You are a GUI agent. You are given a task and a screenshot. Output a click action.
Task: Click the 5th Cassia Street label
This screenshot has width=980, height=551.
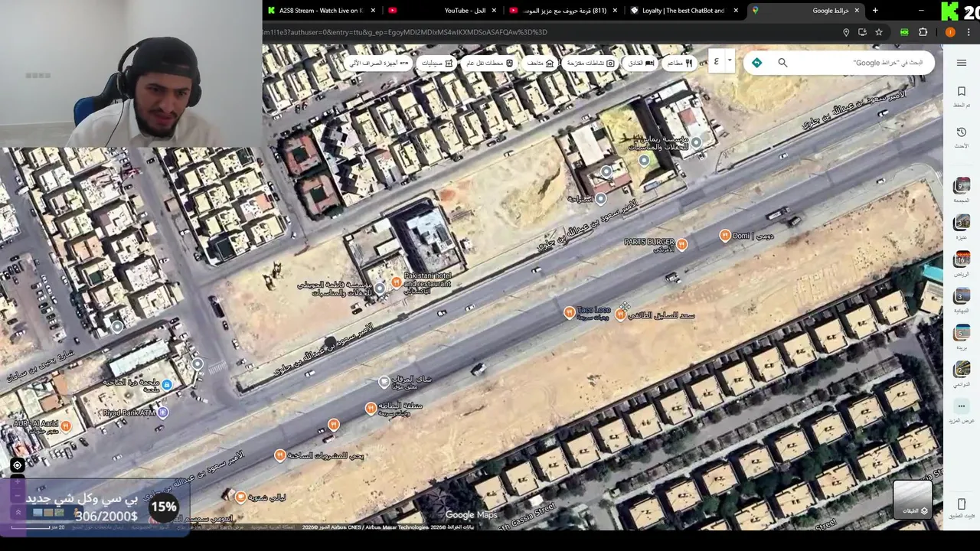[527, 517]
